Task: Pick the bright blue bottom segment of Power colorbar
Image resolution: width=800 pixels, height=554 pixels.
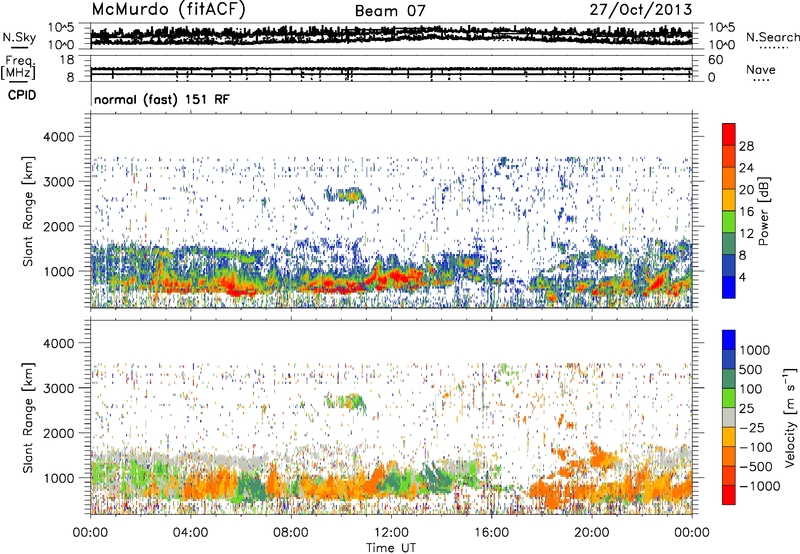Action: (x=729, y=287)
